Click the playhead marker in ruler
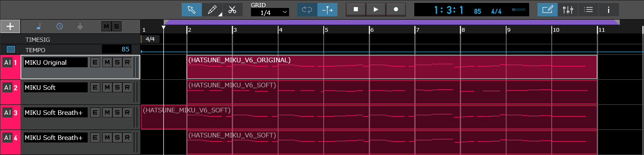This screenshot has width=644, height=155. tap(164, 28)
